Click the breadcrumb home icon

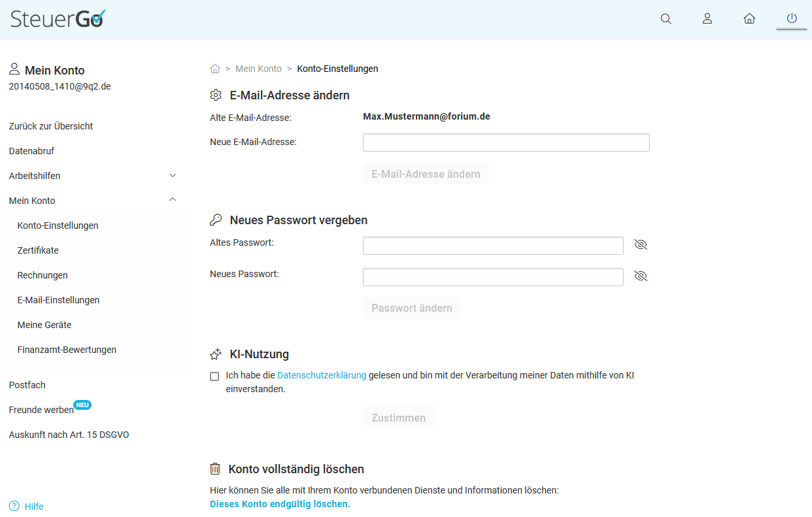(x=214, y=69)
